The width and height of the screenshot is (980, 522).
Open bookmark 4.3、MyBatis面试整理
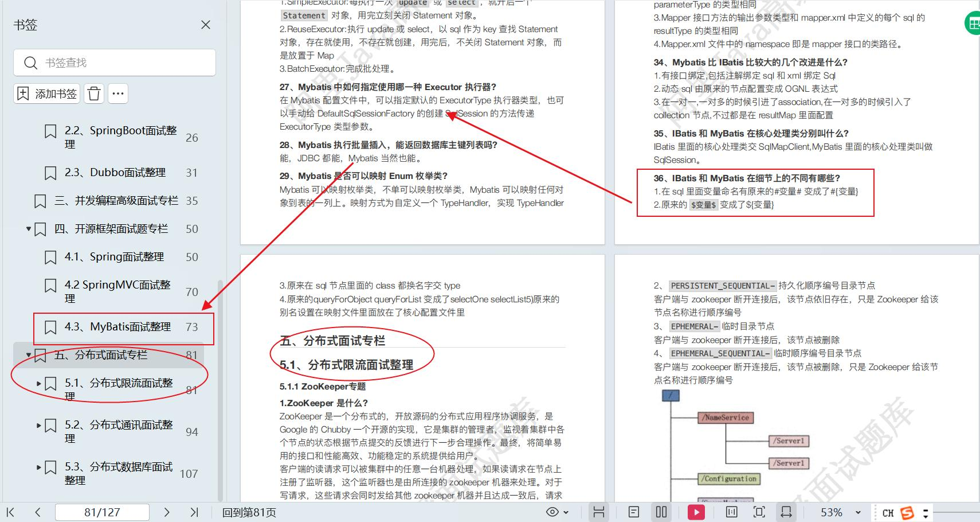(118, 326)
